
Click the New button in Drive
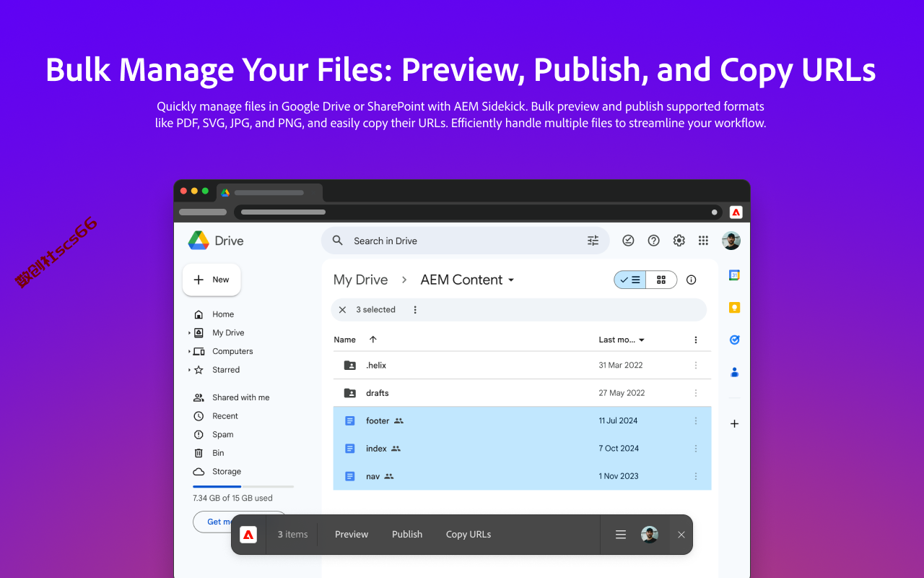[212, 280]
